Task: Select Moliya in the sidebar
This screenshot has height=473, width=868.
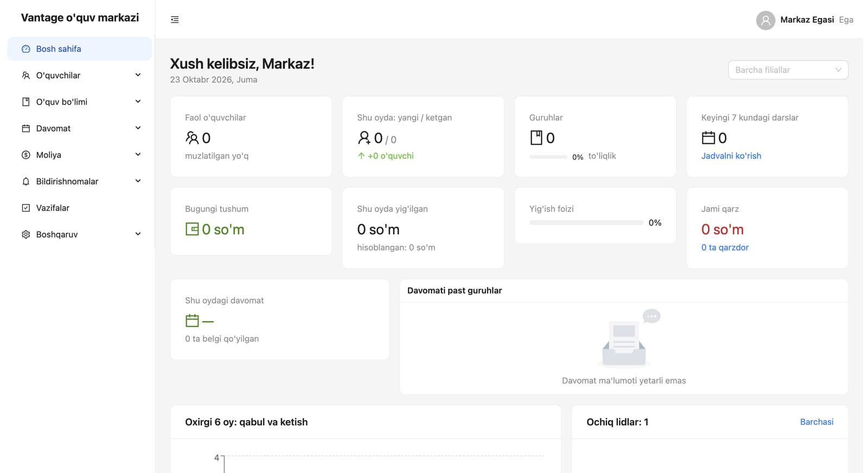Action: [79, 155]
